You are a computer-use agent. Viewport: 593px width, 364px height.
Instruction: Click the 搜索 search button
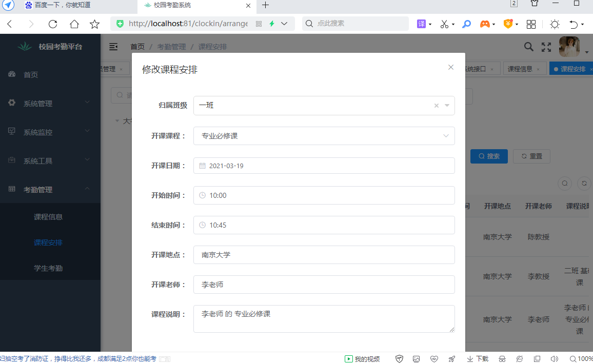coord(488,156)
